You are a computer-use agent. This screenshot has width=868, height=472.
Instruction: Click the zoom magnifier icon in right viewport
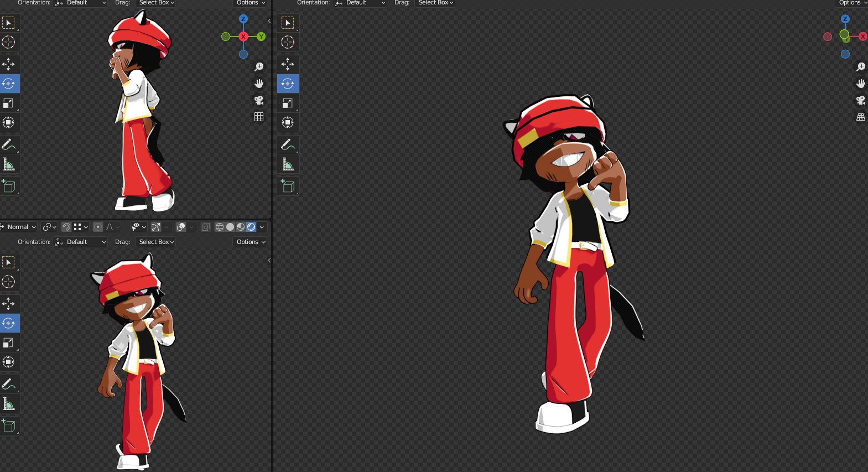pyautogui.click(x=861, y=67)
